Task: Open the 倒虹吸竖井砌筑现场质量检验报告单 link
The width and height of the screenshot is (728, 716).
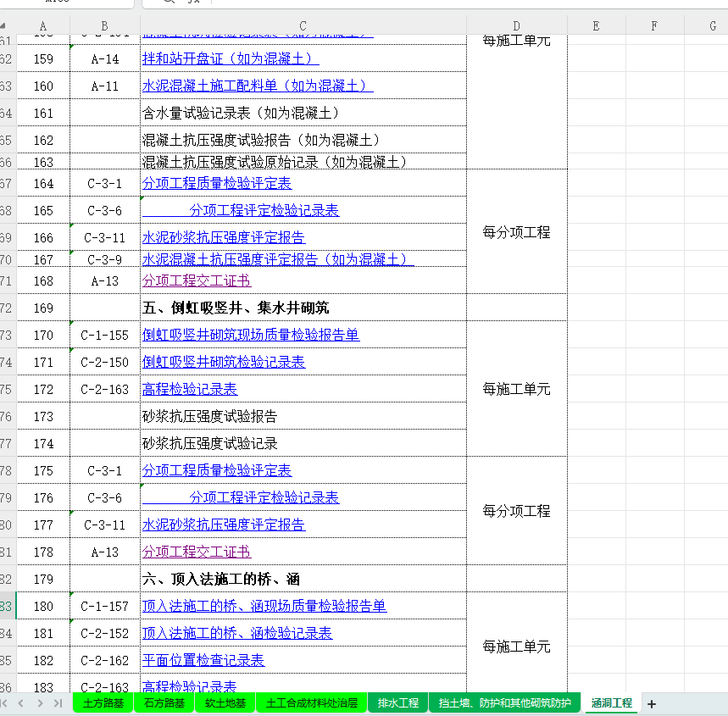Action: pyautogui.click(x=250, y=335)
